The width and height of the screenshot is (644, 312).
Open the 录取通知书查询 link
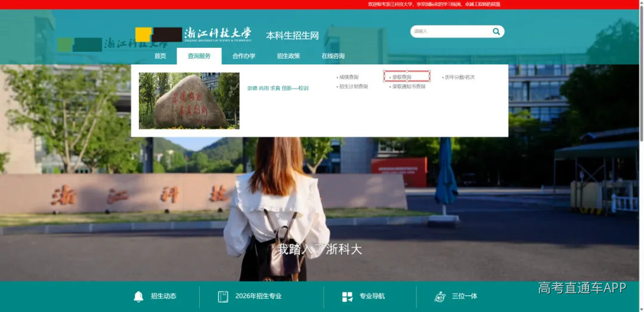(x=408, y=87)
